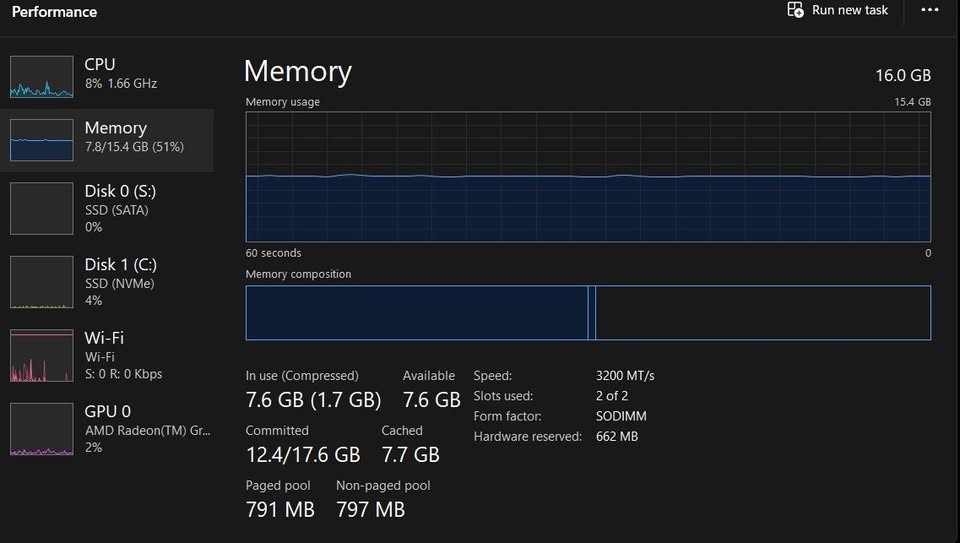Click the Disk 0 mini activity graph
Image resolution: width=960 pixels, height=543 pixels.
pos(42,208)
